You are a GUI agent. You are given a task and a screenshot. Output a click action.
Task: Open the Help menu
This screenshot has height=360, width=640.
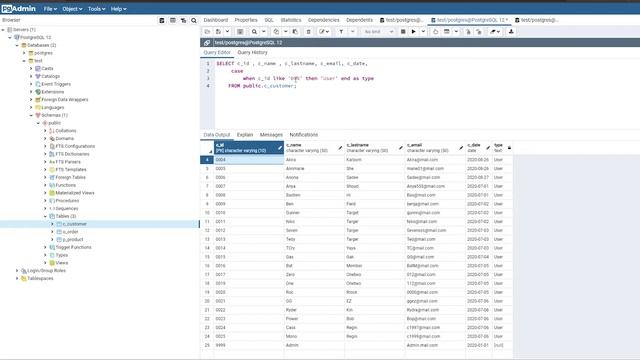click(118, 9)
